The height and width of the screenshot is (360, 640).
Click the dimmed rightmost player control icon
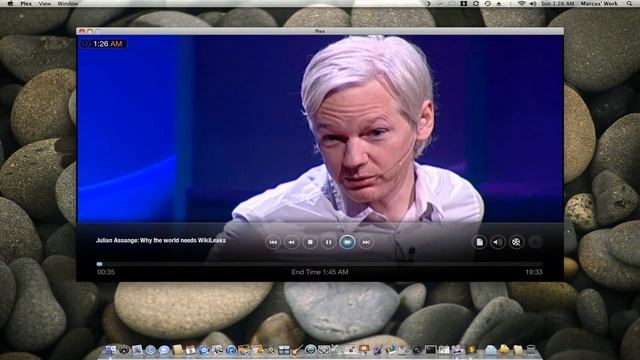535,242
